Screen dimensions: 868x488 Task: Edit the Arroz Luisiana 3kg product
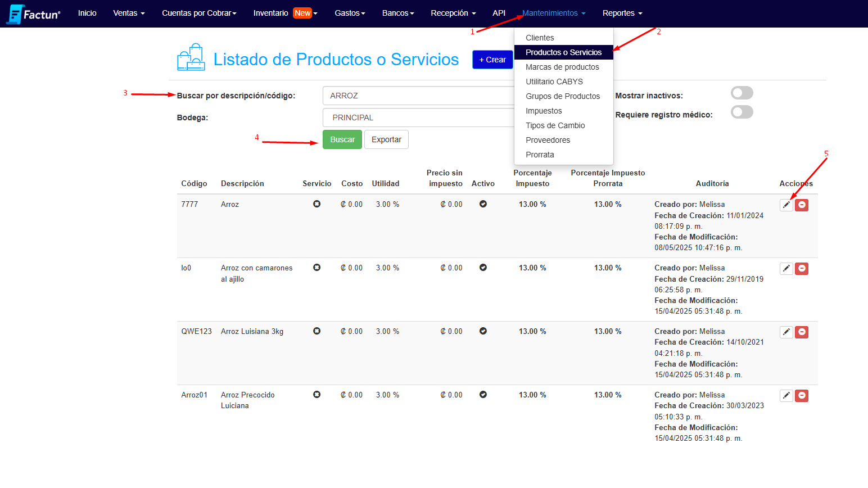(x=786, y=332)
